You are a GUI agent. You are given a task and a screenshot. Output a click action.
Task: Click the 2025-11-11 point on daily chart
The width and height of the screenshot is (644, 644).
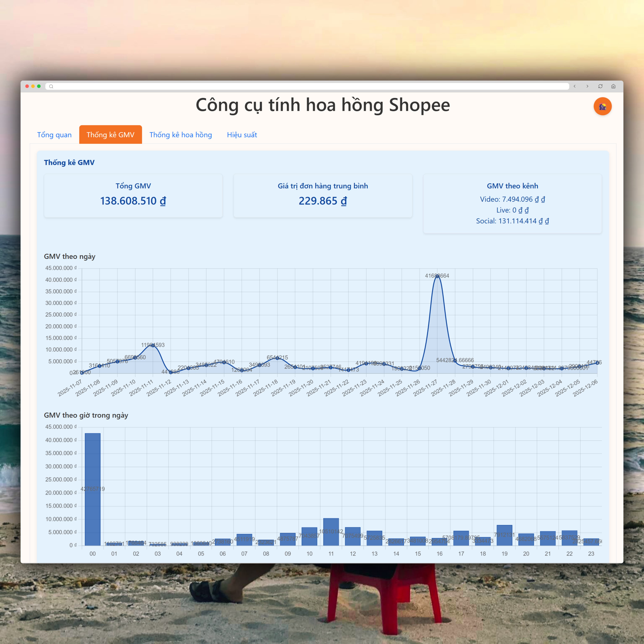(153, 346)
